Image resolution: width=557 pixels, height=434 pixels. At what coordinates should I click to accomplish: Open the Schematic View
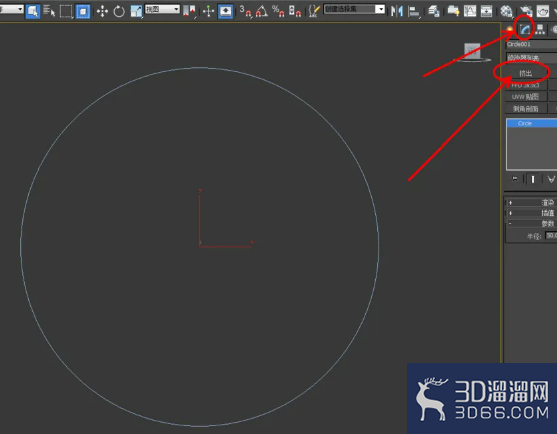point(486,11)
